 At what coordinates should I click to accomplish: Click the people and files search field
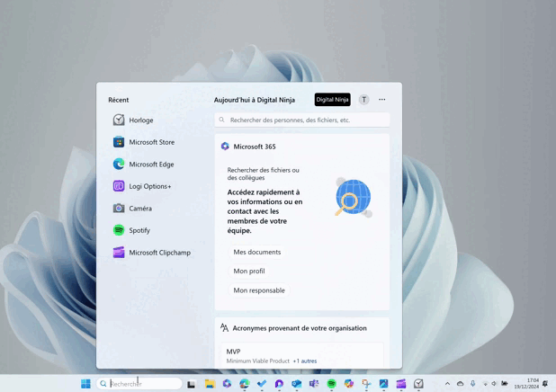tap(302, 120)
